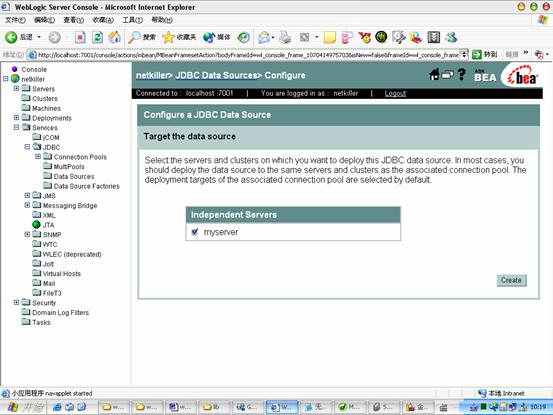Click the browser Stop toolbar icon
This screenshot has width=553, height=415.
(x=80, y=37)
